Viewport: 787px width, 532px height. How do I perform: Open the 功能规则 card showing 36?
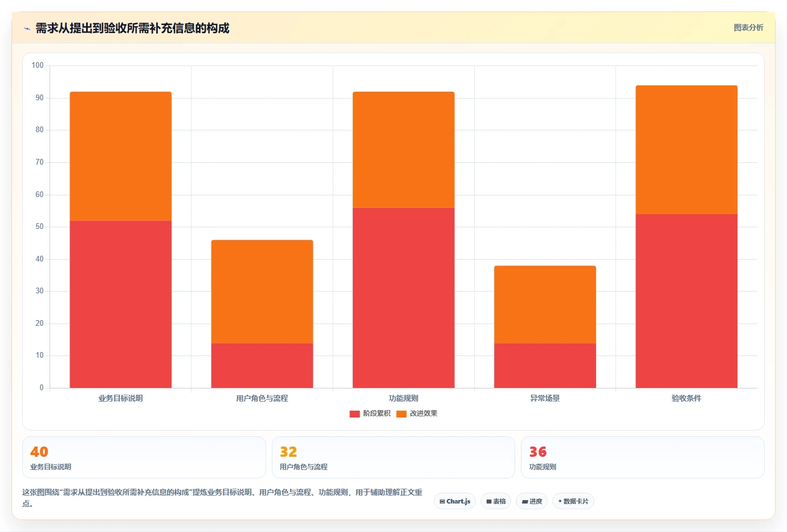(x=643, y=457)
